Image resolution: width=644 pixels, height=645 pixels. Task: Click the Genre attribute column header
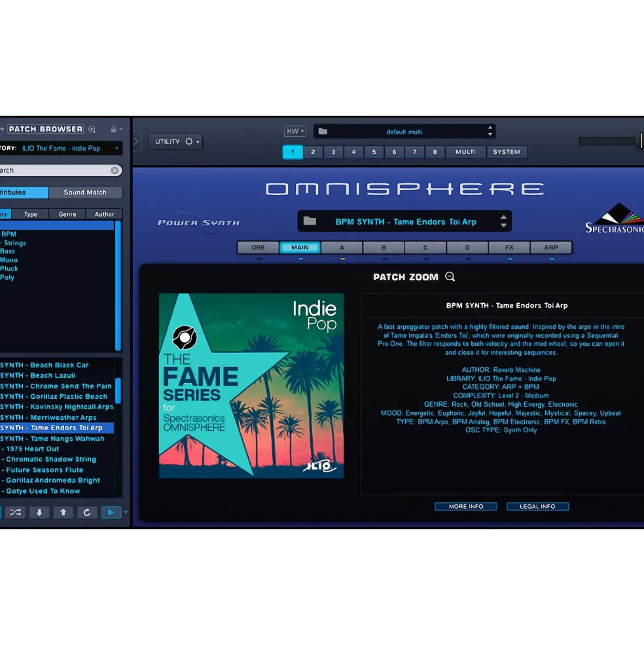click(67, 214)
